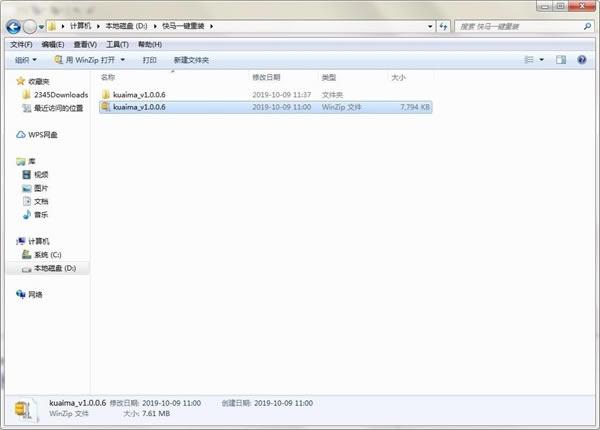
Task: Select the kuaima_v1.0.0.6 folder row
Action: pos(266,94)
